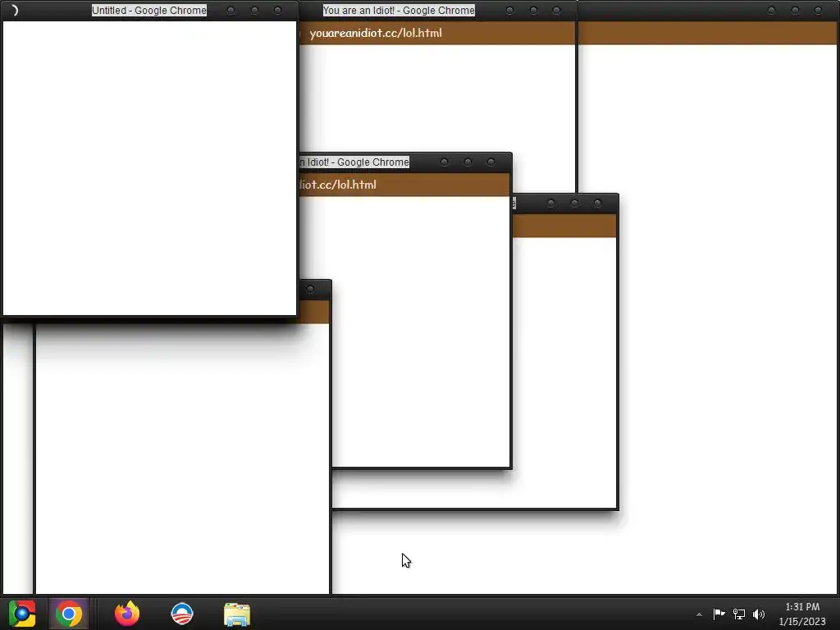Show hidden tray icons arrow
Viewport: 840px width, 630px height.
click(699, 614)
